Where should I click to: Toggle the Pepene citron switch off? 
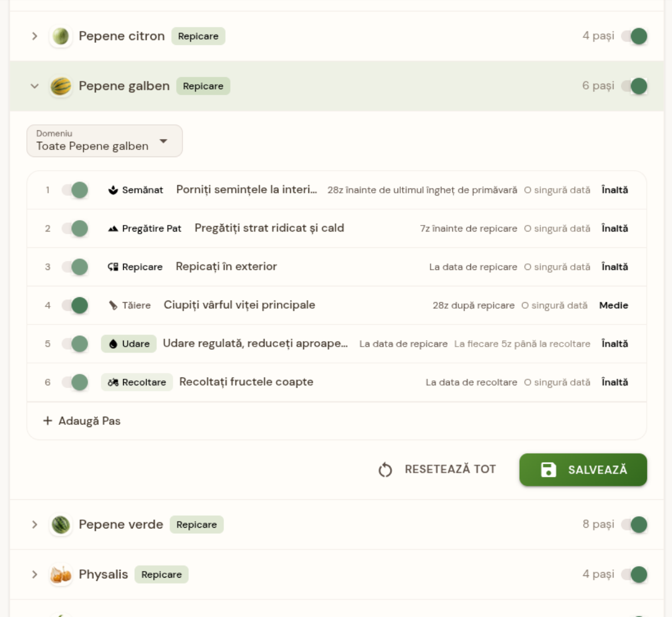[634, 36]
